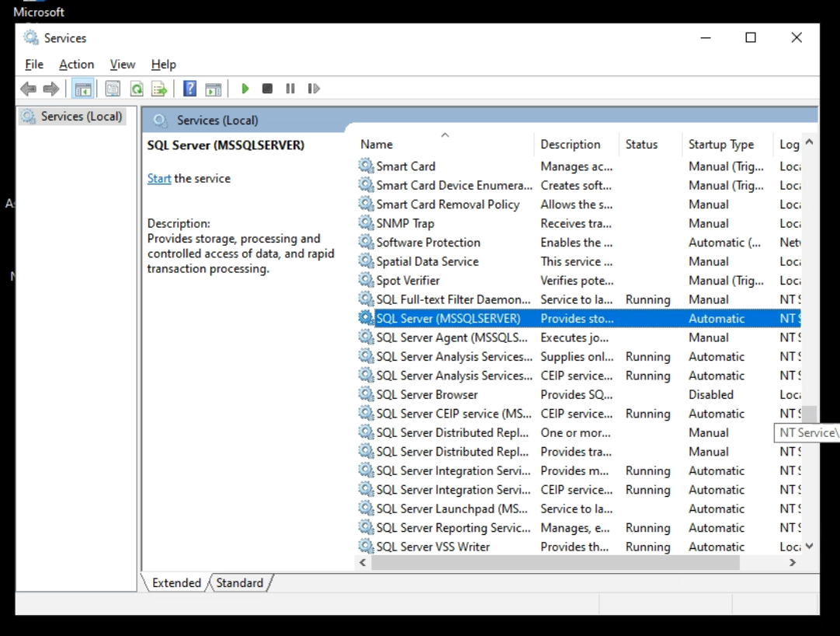
Task: Click the Running status of SQL Server VSS Writer
Action: click(648, 547)
